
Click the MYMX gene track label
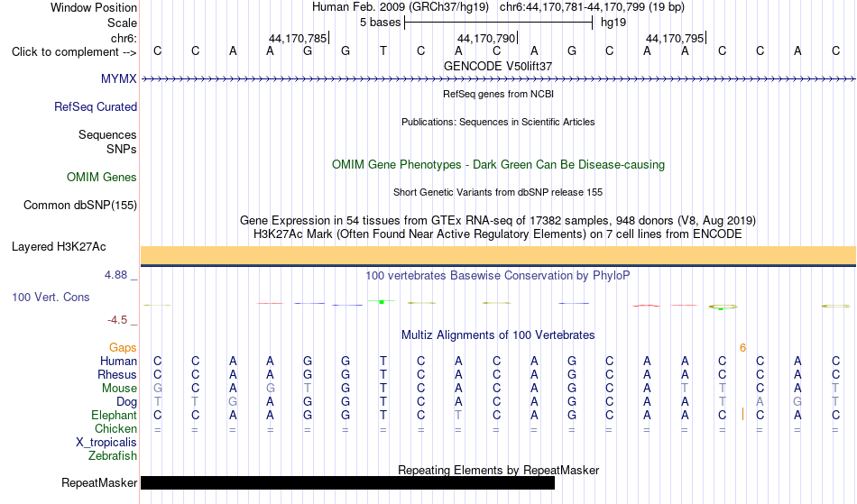pyautogui.click(x=118, y=78)
